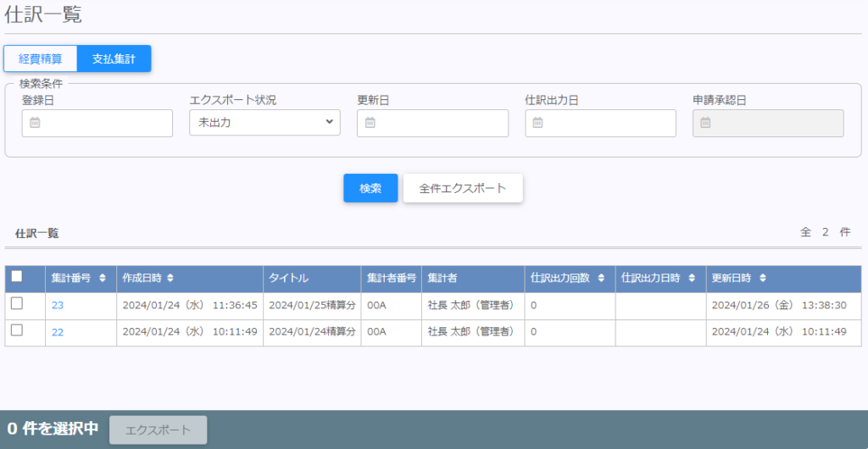Click calendar icon in 登録日 field
This screenshot has width=868, height=449.
click(x=35, y=123)
